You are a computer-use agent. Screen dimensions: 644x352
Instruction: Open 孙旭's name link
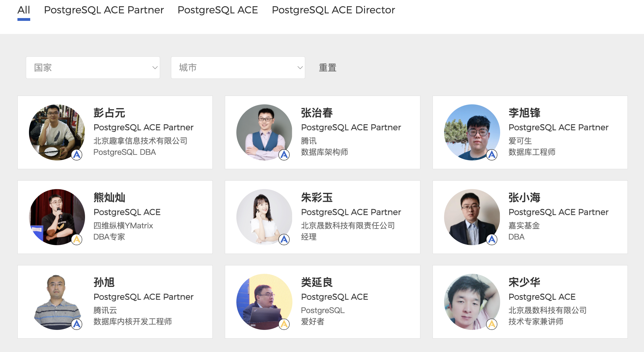coord(104,282)
